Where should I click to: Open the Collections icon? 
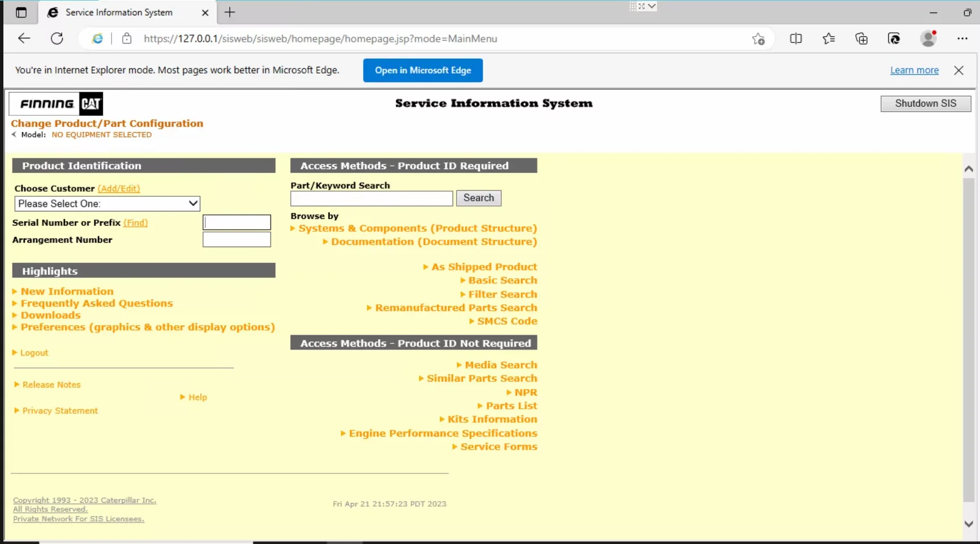pos(861,38)
